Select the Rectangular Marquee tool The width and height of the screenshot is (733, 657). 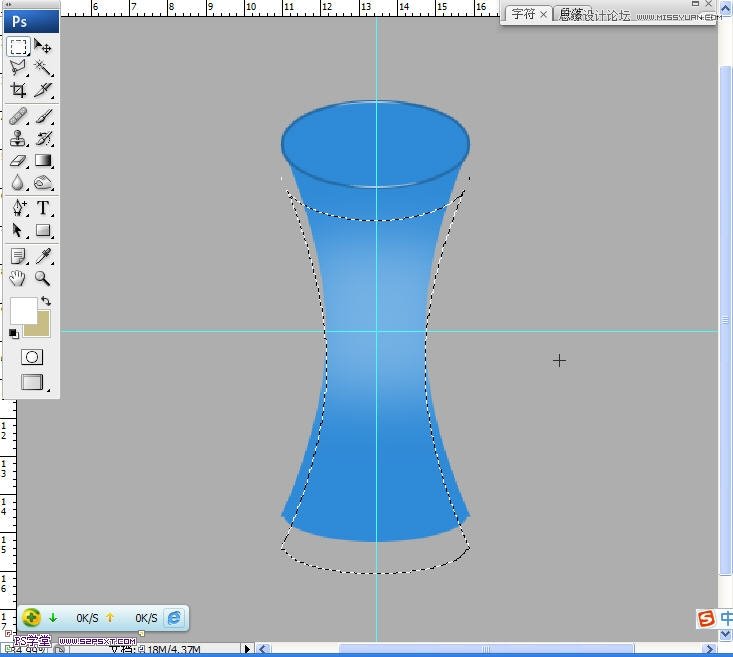pos(18,47)
